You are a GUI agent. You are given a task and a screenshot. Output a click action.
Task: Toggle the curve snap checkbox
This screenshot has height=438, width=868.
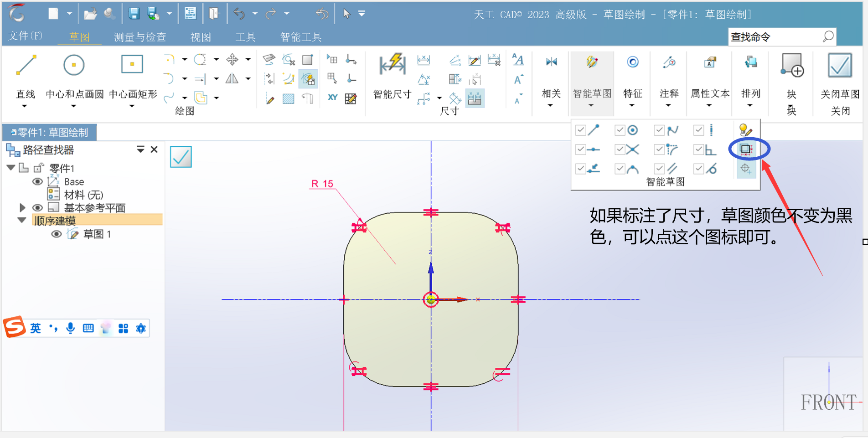[x=659, y=130]
